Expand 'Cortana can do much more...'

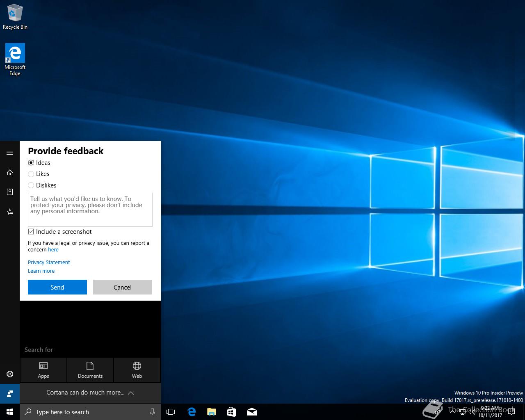tap(90, 393)
